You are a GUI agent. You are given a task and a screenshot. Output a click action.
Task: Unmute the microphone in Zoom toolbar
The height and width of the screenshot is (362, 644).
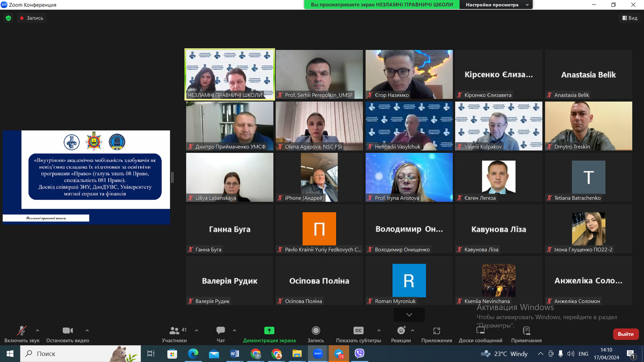click(22, 334)
